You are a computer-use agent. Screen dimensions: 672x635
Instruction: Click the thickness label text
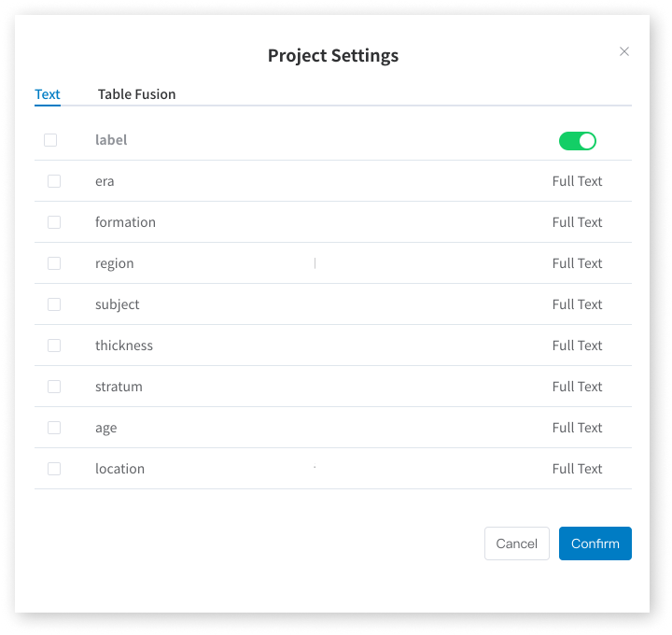(x=124, y=346)
